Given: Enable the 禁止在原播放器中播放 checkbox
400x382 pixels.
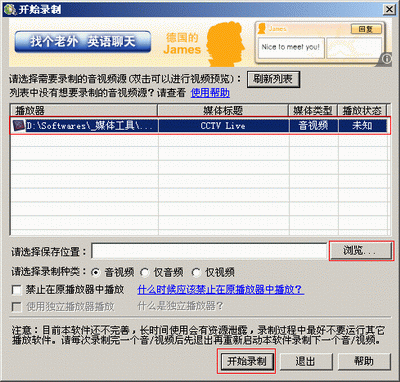Looking at the screenshot, I should [17, 290].
